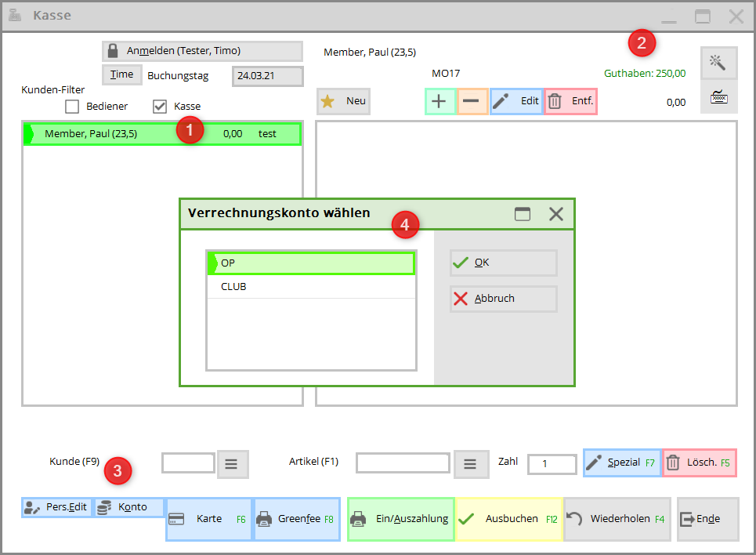Maximize the Verrechnungskonto wählen dialog
Image resolution: width=756 pixels, height=555 pixels.
click(523, 214)
